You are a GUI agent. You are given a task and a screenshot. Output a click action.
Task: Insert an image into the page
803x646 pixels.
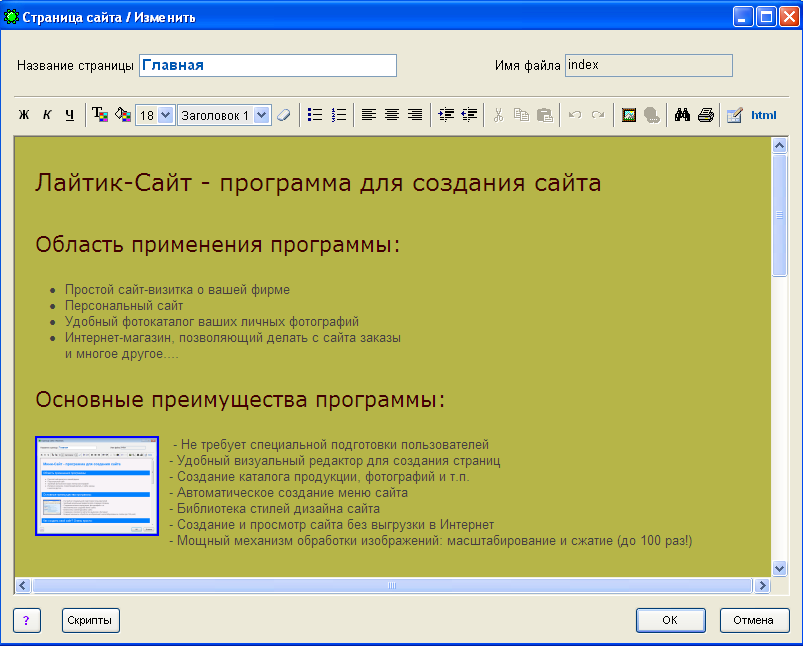point(628,114)
